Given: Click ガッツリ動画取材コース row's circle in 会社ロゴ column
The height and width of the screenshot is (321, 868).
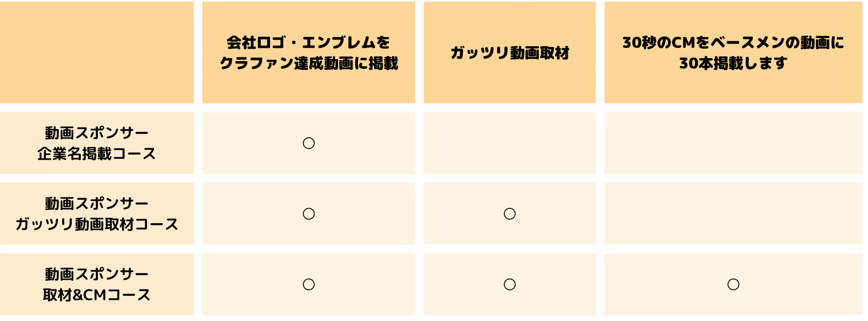Looking at the screenshot, I should [x=309, y=214].
